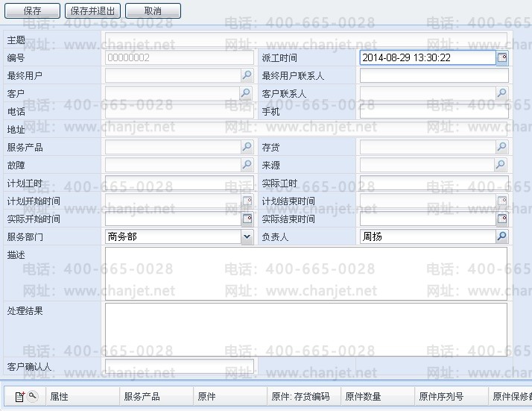
Task: Focus the 实际结束时间 input field
Action: [x=428, y=219]
